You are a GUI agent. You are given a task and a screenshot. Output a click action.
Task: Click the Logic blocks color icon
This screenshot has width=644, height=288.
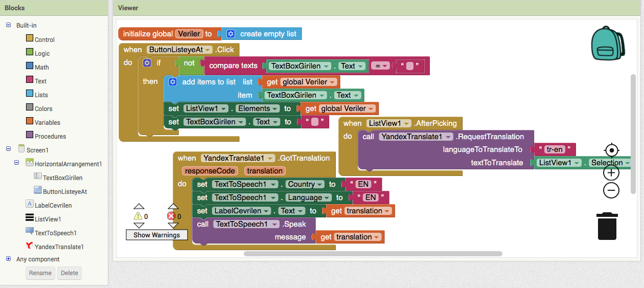click(x=30, y=52)
